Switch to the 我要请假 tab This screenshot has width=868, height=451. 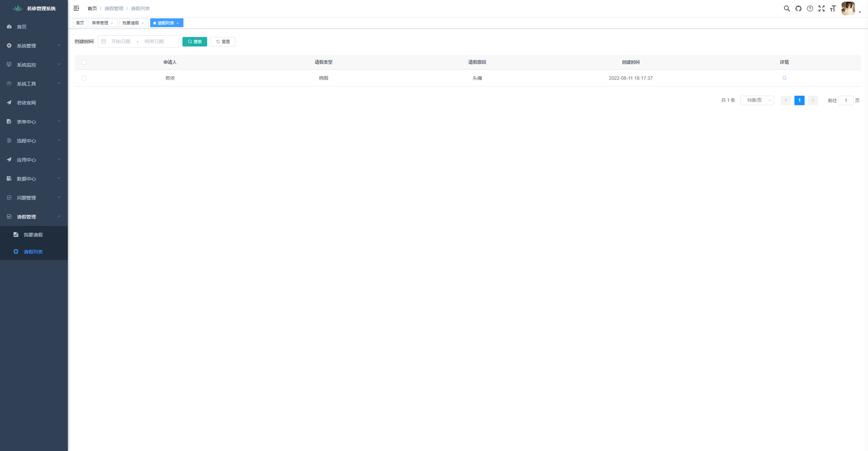tap(131, 23)
